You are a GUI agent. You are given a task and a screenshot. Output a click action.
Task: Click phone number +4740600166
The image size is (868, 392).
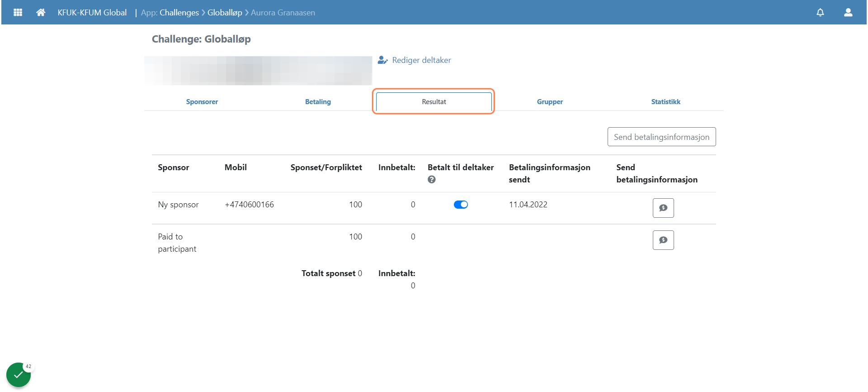coord(249,205)
